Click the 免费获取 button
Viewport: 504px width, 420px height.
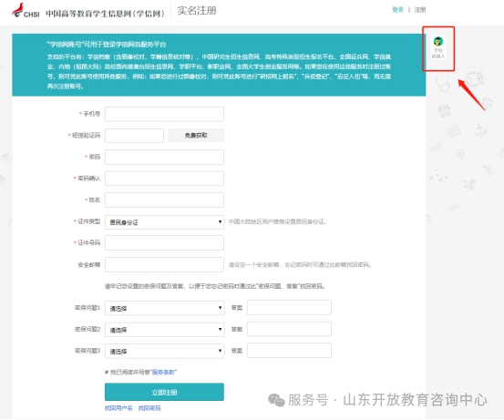(196, 136)
